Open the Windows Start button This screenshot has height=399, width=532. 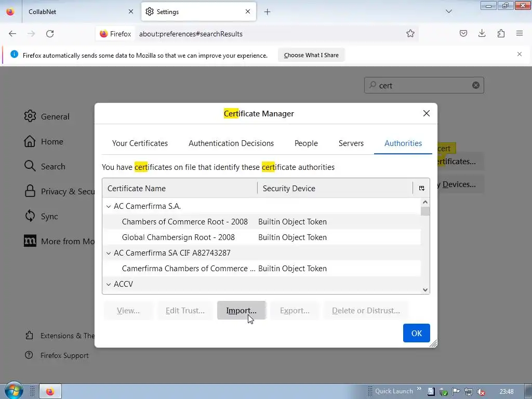[x=14, y=391]
